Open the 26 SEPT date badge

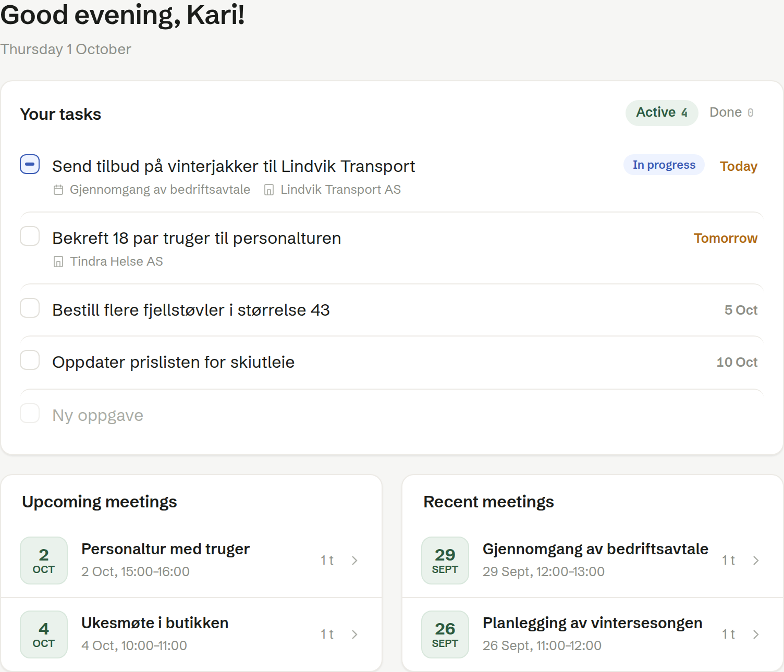445,634
